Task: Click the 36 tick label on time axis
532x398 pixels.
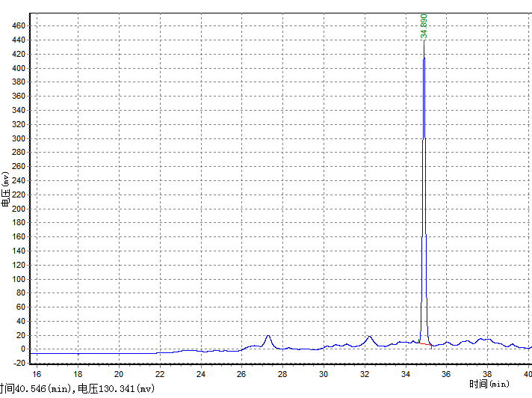Action: 446,373
